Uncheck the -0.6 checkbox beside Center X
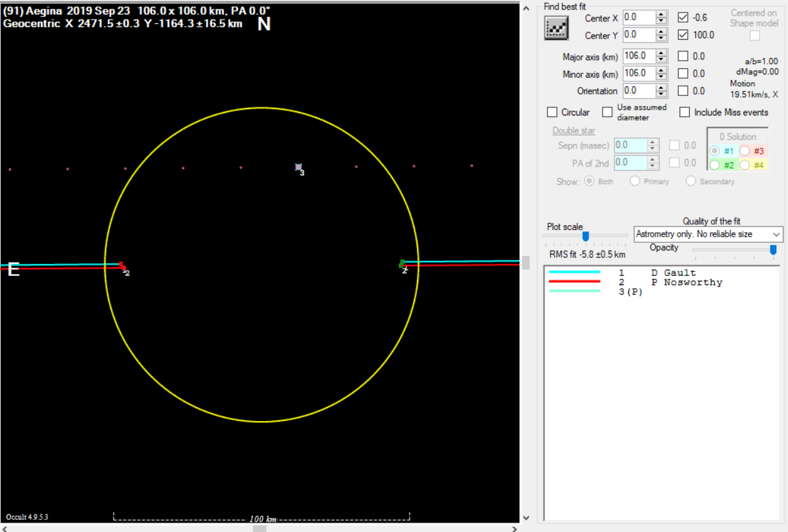 683,18
